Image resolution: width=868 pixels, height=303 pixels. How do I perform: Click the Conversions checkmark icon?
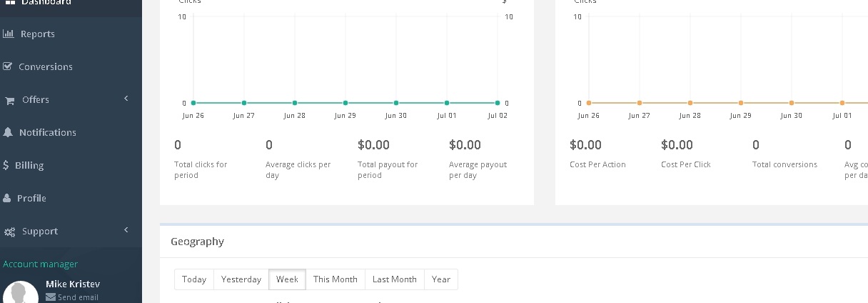pos(8,66)
